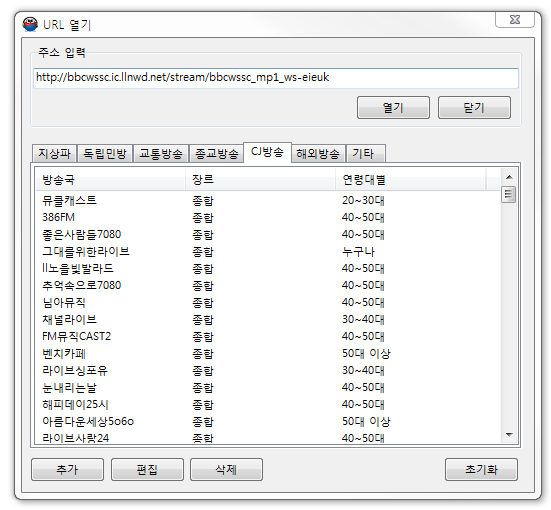551x510 pixels.
Task: Select 라이브사랑24 station row
Action: point(268,438)
